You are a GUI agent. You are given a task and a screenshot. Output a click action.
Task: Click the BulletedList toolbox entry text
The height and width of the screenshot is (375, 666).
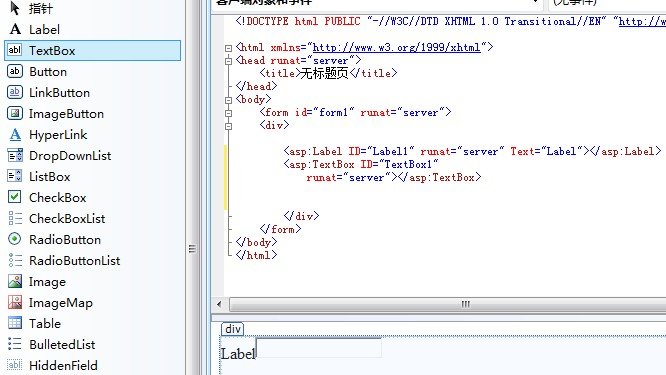[62, 345]
